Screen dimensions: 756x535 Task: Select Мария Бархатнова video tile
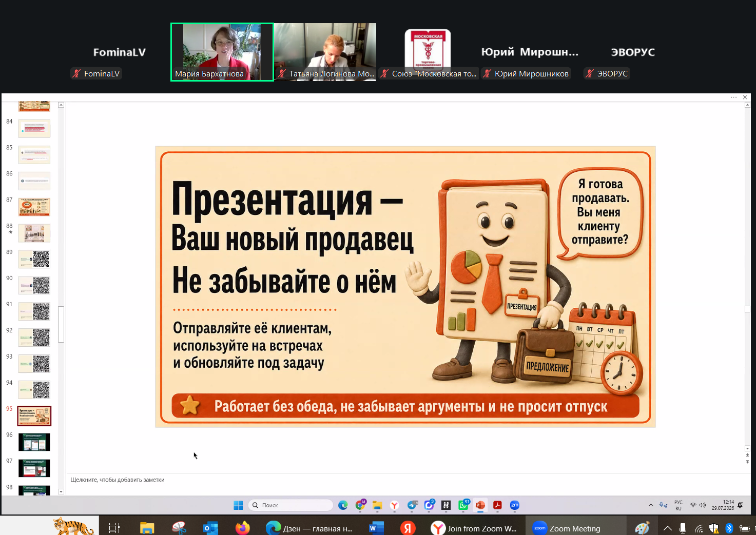click(x=222, y=52)
